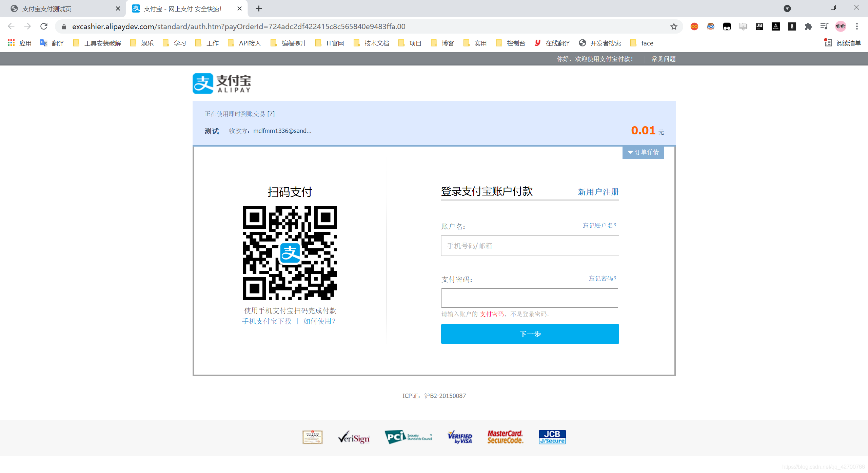The image size is (868, 473).
Task: Open the media control playlist icon
Action: 824,26
